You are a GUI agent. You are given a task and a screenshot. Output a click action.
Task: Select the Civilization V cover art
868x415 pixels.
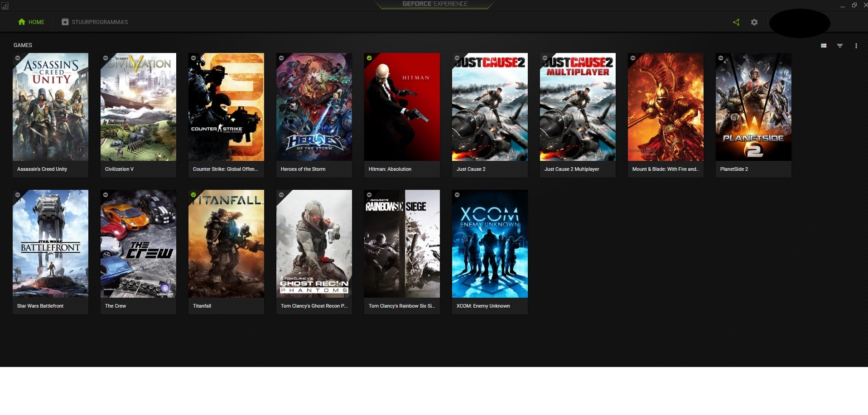pyautogui.click(x=138, y=107)
